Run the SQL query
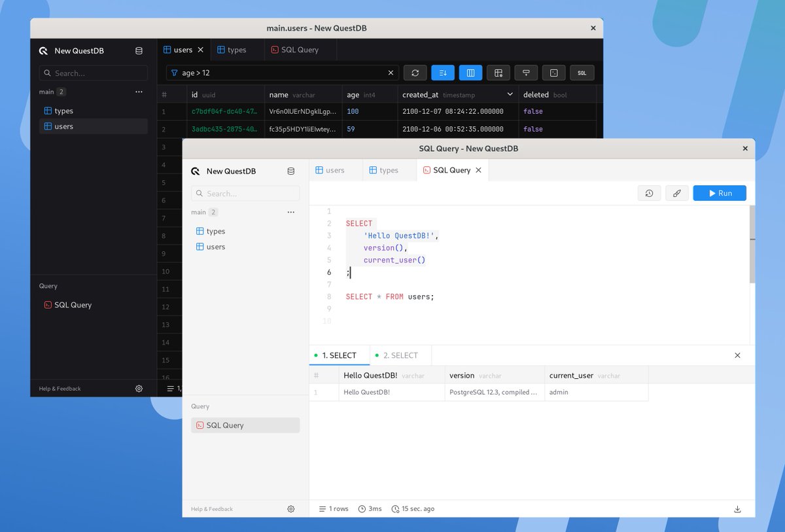The image size is (785, 532). click(720, 193)
